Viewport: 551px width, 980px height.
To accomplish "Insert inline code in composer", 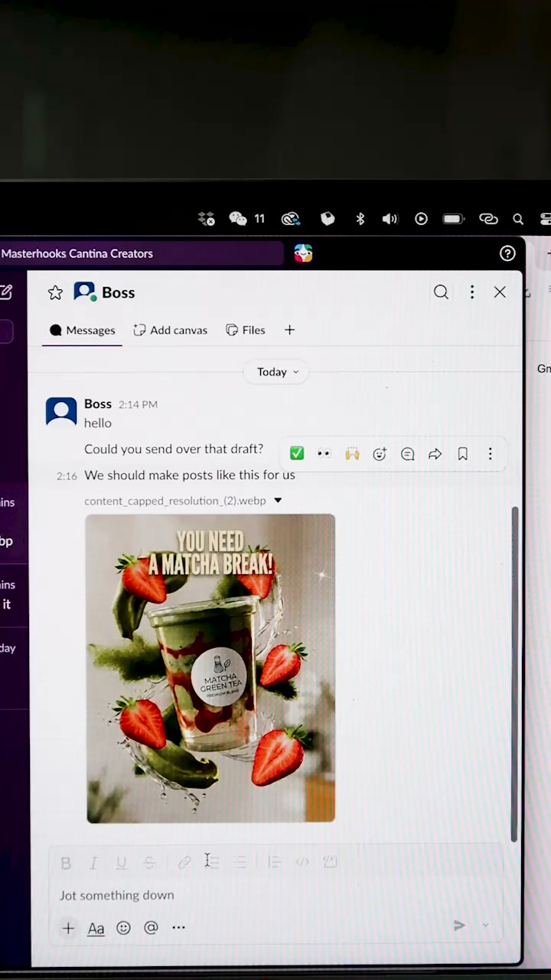I will pyautogui.click(x=302, y=862).
